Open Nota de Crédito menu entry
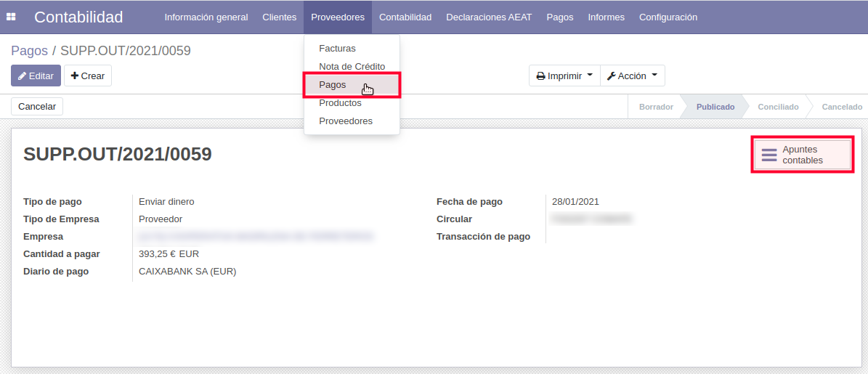The height and width of the screenshot is (374, 868). pyautogui.click(x=352, y=67)
